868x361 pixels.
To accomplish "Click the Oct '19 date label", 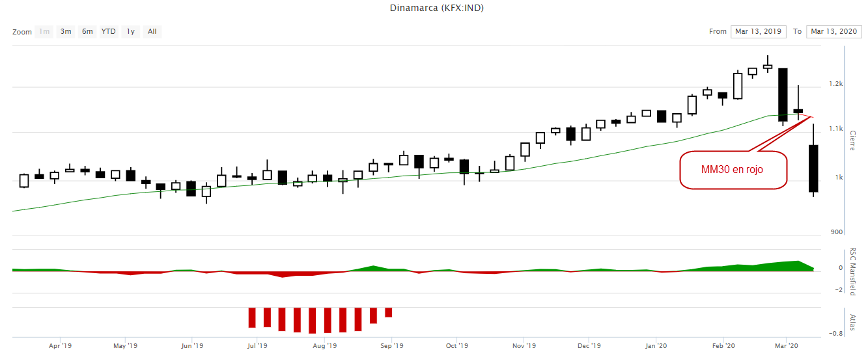I will pyautogui.click(x=458, y=346).
